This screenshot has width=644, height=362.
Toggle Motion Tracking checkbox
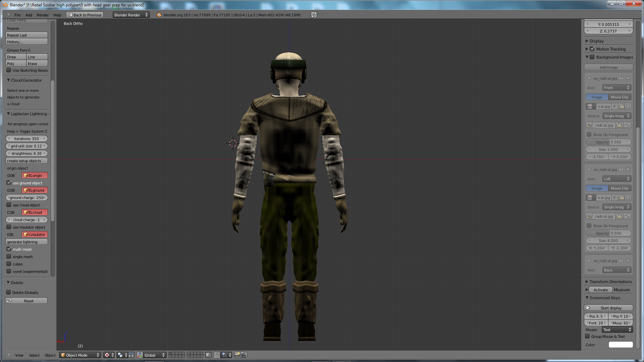pos(592,49)
